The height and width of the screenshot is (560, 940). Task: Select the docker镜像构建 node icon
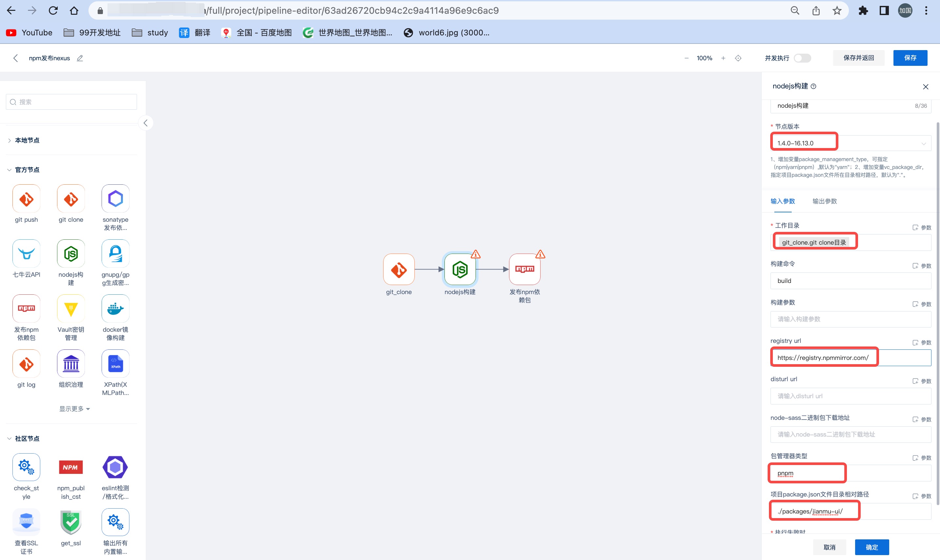pos(115,309)
